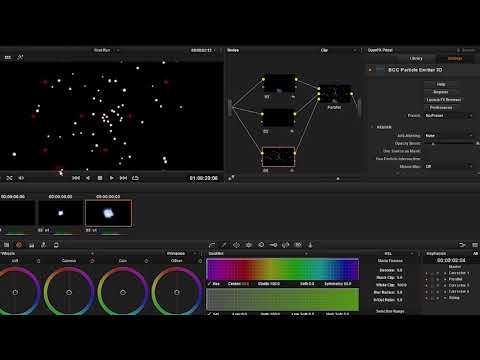Expand the Sizing keyframe row

(445, 298)
